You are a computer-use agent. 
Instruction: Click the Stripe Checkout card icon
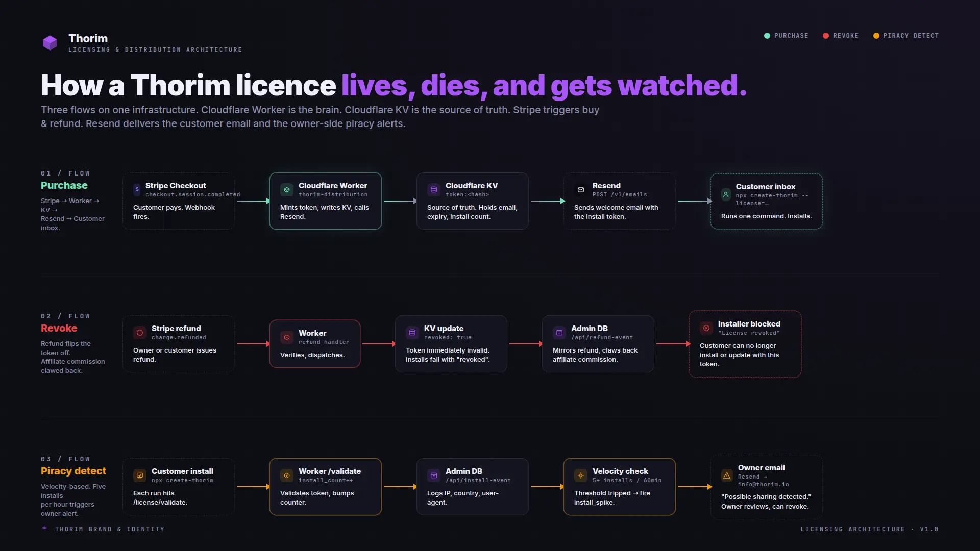pos(137,190)
